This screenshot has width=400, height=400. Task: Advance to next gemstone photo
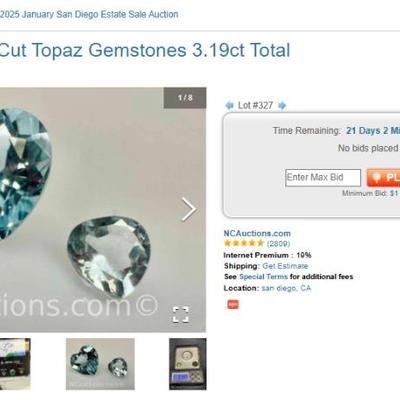point(189,209)
